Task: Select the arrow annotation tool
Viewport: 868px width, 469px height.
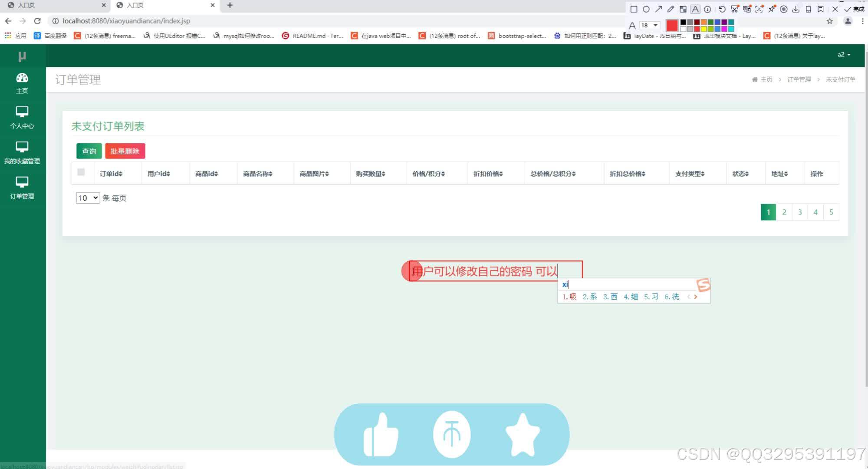Action: click(x=658, y=9)
